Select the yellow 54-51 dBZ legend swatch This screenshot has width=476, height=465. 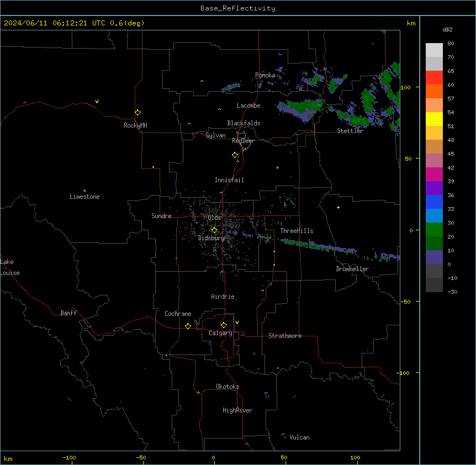coord(434,119)
